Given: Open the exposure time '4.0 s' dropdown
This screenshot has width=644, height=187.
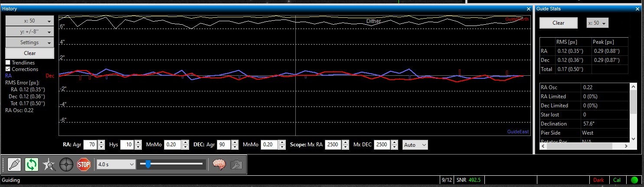Looking at the screenshot, I should pos(116,164).
